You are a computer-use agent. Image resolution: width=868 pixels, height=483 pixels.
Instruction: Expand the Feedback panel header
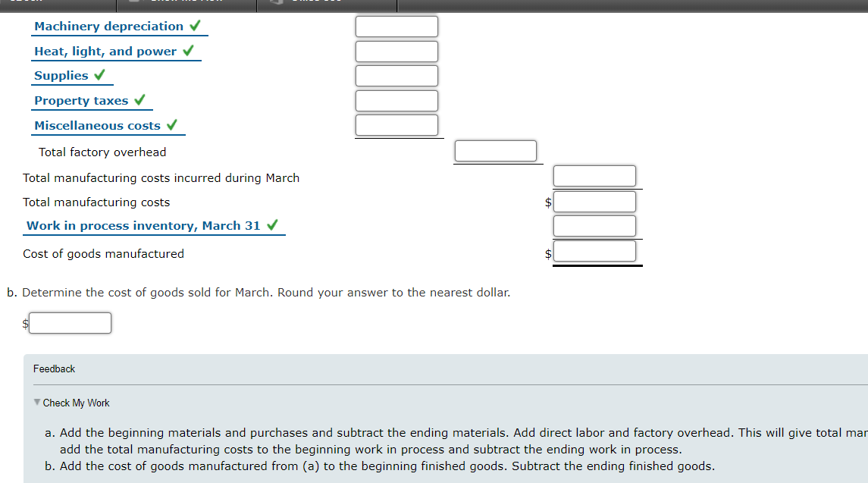click(x=54, y=369)
